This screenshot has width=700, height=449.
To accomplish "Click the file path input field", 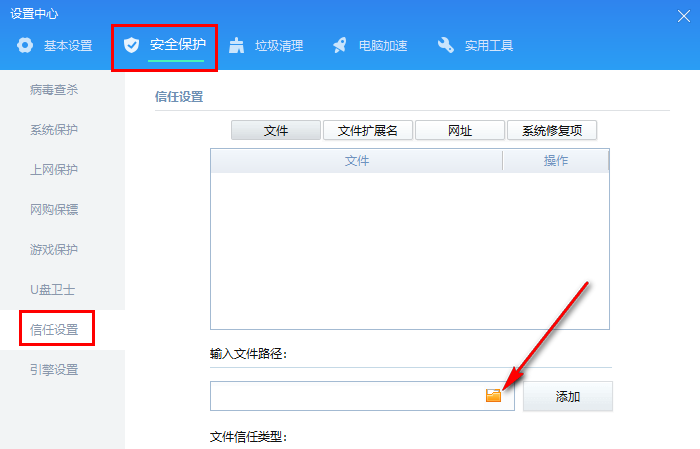I will (x=362, y=396).
